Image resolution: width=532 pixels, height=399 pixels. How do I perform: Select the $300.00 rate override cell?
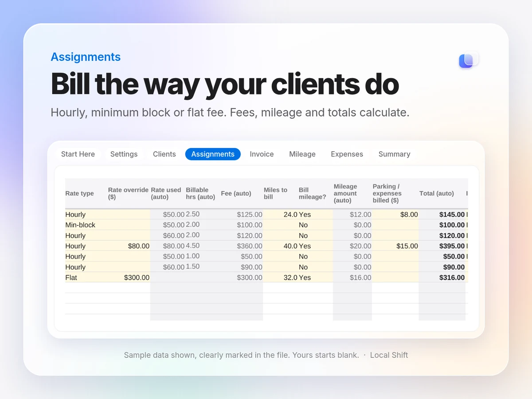coord(129,278)
